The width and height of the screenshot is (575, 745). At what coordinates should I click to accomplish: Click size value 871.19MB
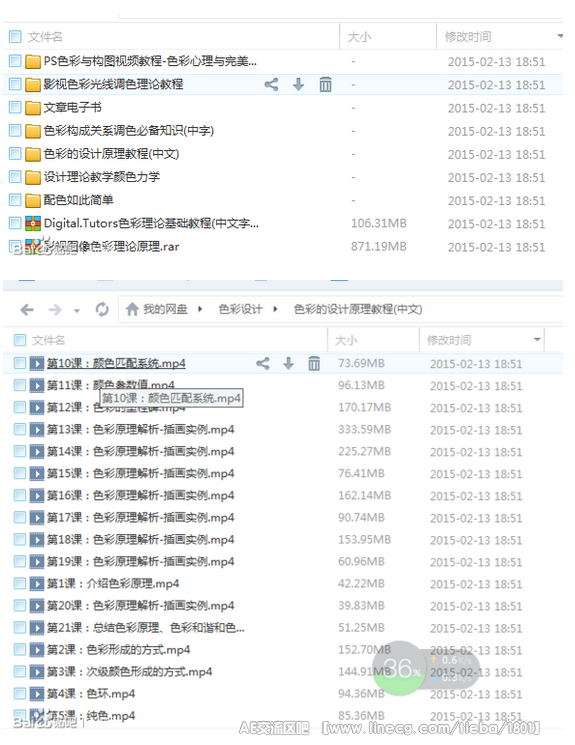(379, 247)
